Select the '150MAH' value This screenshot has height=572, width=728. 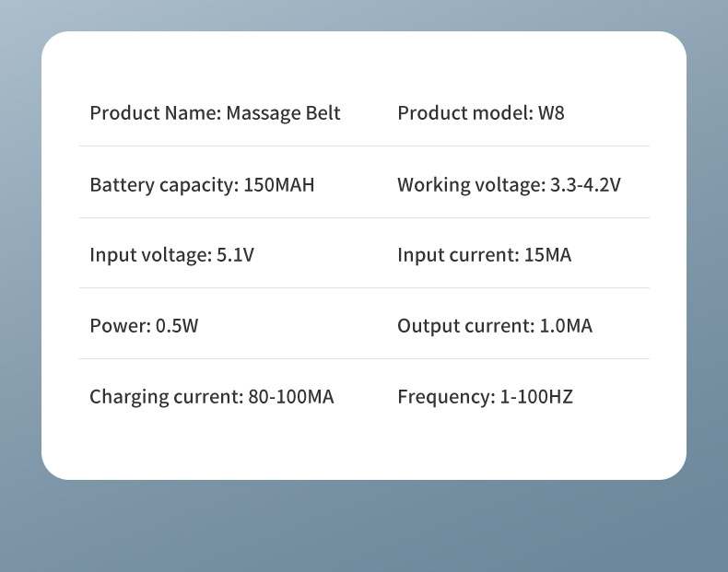279,185
